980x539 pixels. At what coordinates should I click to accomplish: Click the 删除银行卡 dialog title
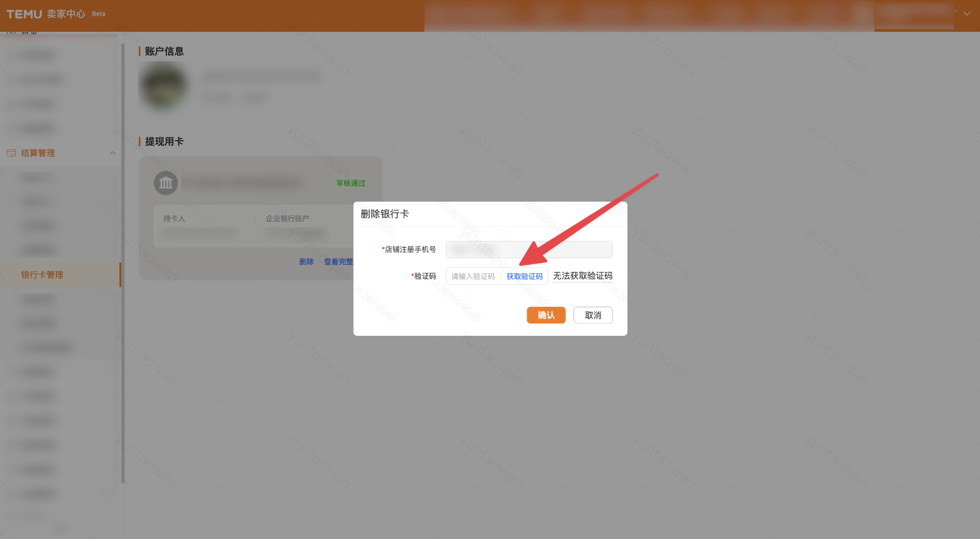(x=384, y=214)
